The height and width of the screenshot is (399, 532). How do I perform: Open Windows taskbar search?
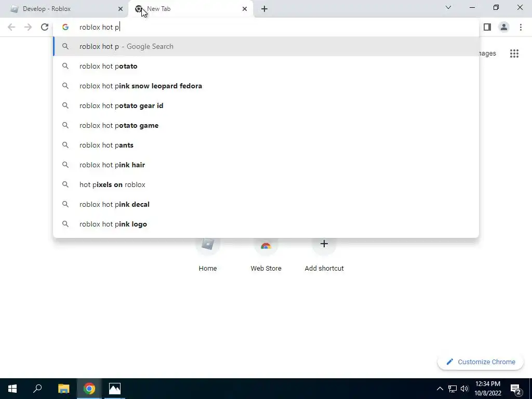click(37, 389)
